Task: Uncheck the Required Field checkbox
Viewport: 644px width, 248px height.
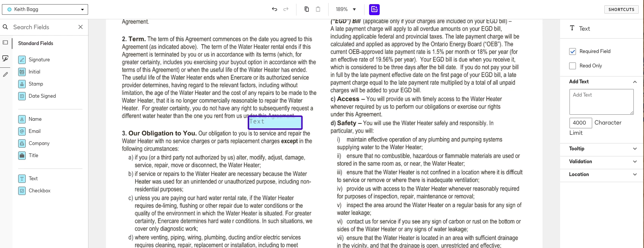Action: [573, 51]
